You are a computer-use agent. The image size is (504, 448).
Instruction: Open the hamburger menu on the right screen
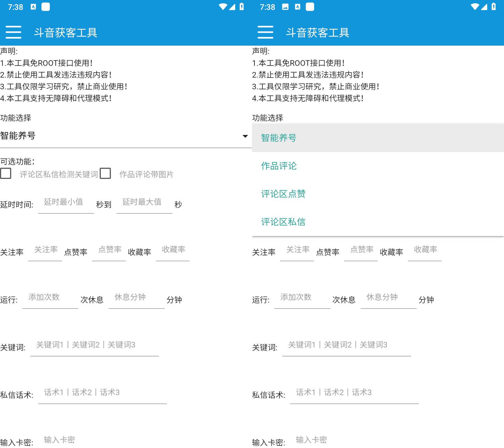[x=265, y=32]
